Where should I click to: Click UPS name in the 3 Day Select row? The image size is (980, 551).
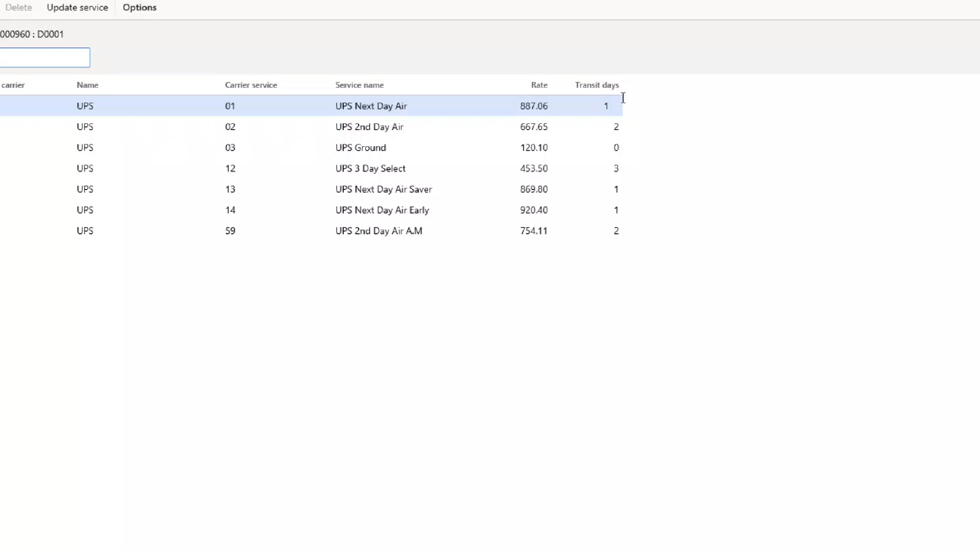(x=85, y=168)
